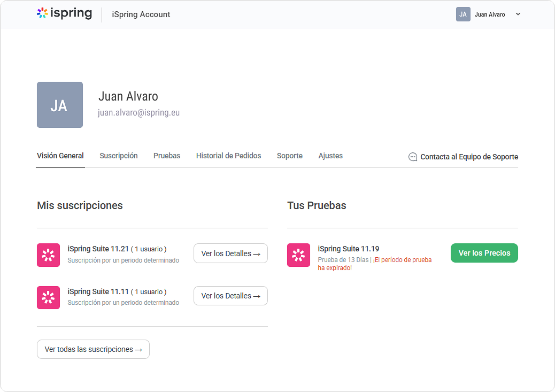The width and height of the screenshot is (555, 392).
Task: Click the iSpring Suite 11.11 product icon
Action: (x=49, y=297)
